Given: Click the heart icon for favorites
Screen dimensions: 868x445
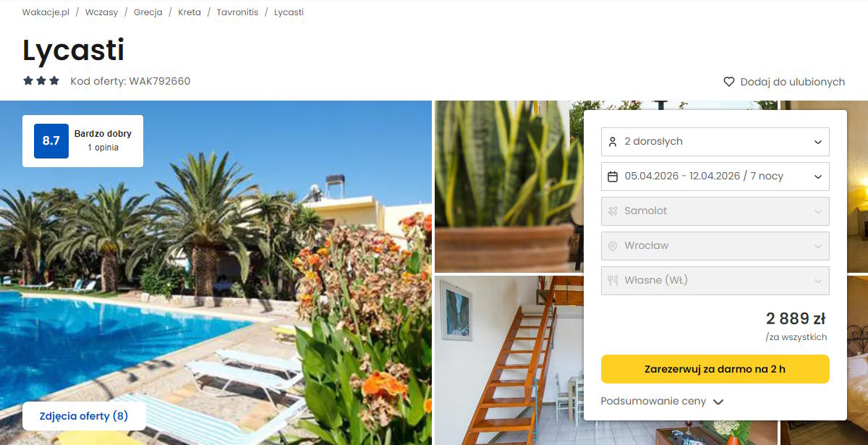Looking at the screenshot, I should pos(729,82).
